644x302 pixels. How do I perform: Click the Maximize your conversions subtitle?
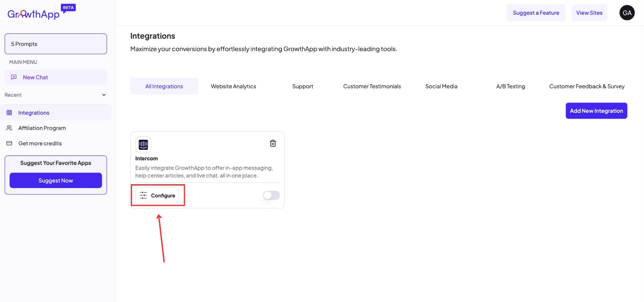(x=264, y=49)
